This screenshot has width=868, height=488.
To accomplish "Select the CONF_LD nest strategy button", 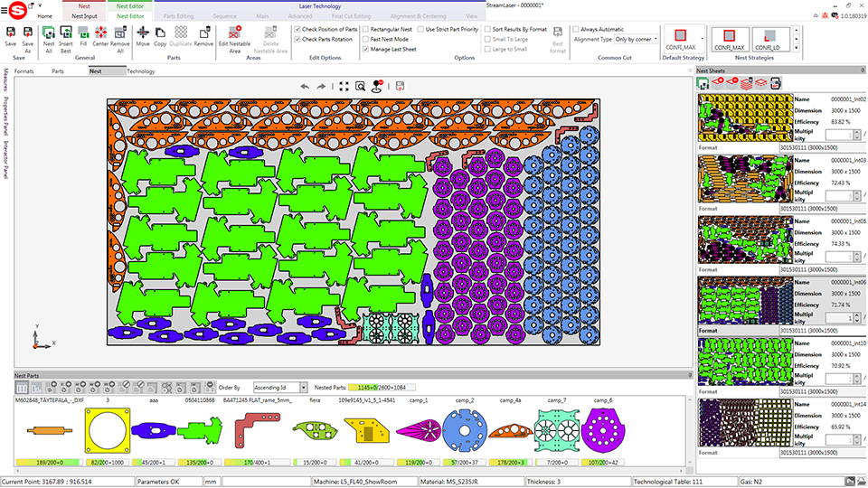I will click(771, 38).
